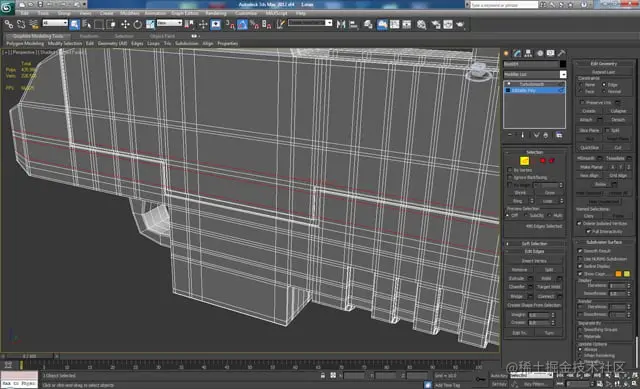Click the Mirror tool icon
Viewport: 640px width, 389px height.
click(x=341, y=24)
